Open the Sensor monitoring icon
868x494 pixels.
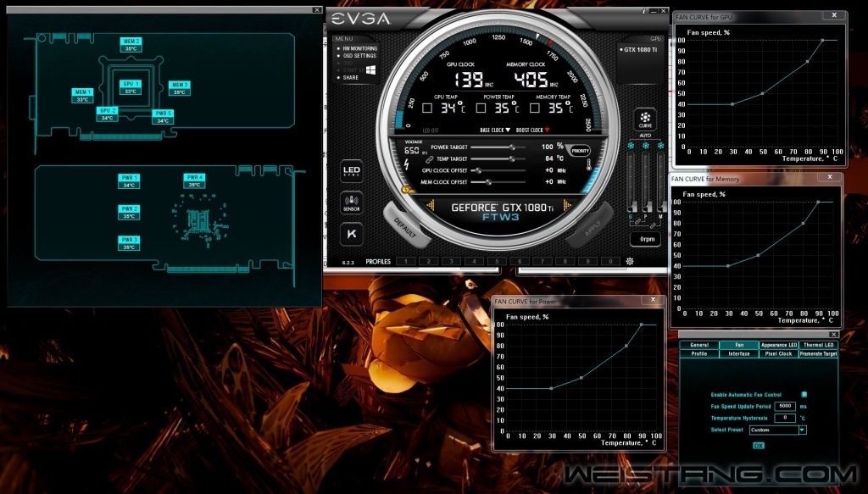352,203
